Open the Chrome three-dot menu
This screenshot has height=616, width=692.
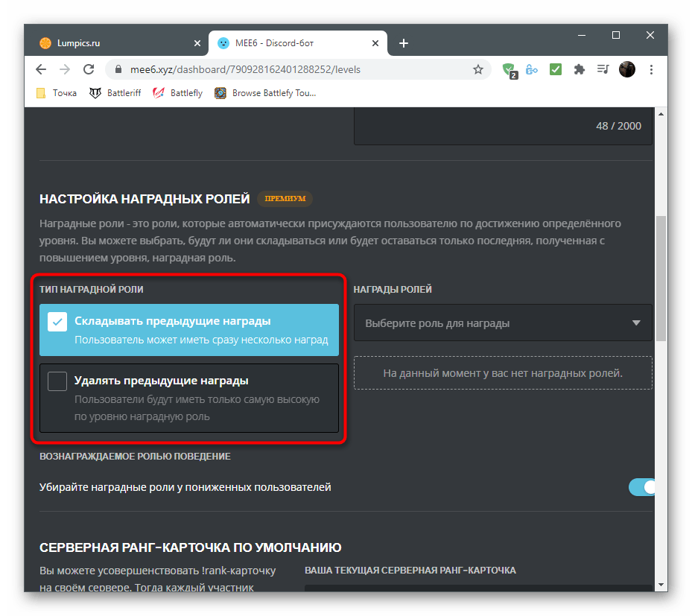(652, 69)
